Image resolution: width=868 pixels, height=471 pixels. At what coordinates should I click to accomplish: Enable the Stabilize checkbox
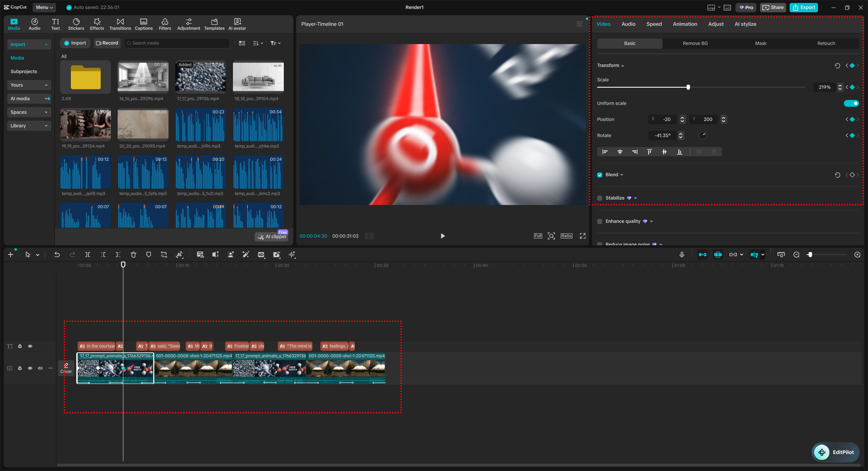(x=600, y=198)
